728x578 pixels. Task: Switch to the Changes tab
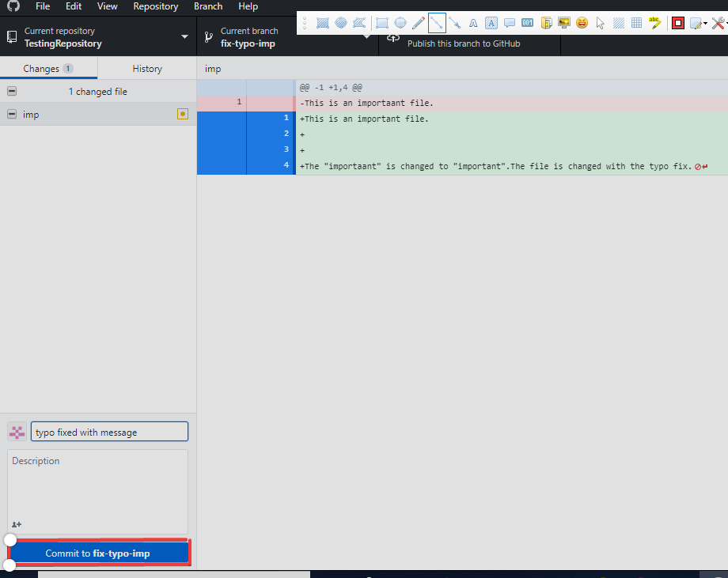(48, 69)
